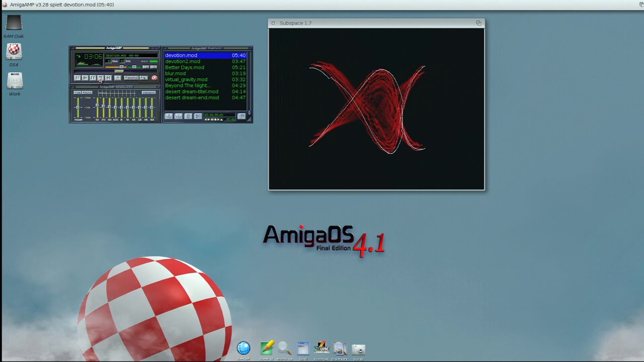This screenshot has width=644, height=362.
Task: Select Better Days.mod in the playlist
Action: (205, 67)
